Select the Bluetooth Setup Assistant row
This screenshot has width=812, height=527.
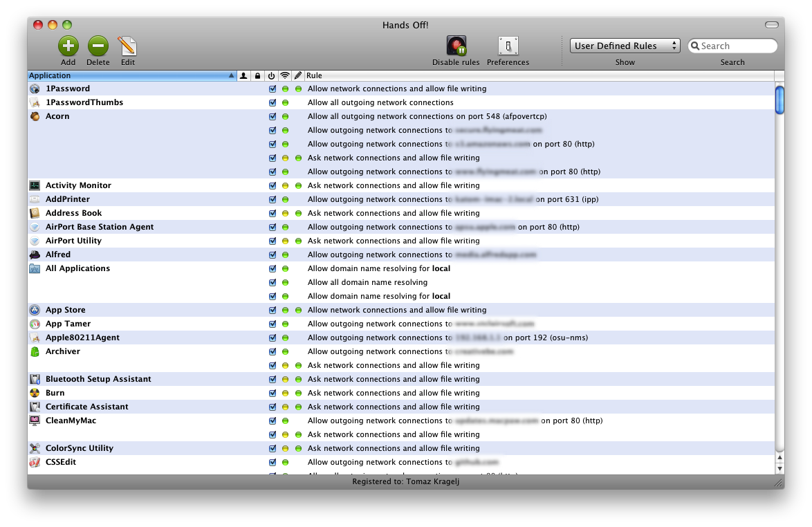click(x=401, y=379)
